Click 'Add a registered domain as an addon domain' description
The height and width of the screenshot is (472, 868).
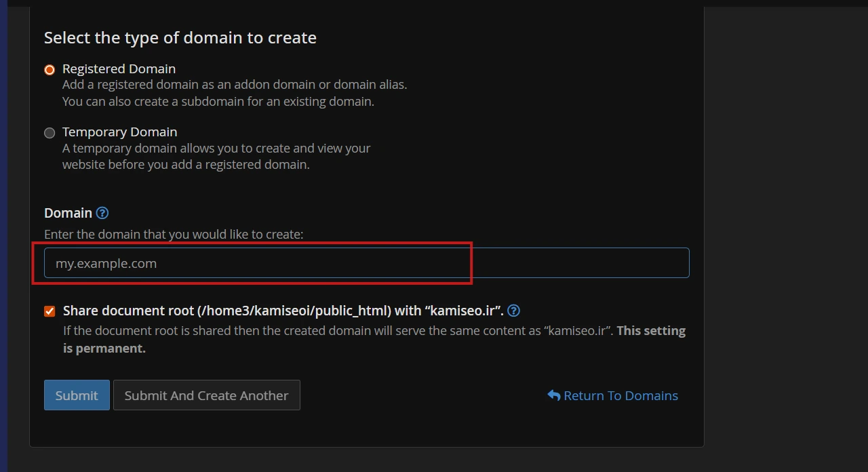(235, 94)
